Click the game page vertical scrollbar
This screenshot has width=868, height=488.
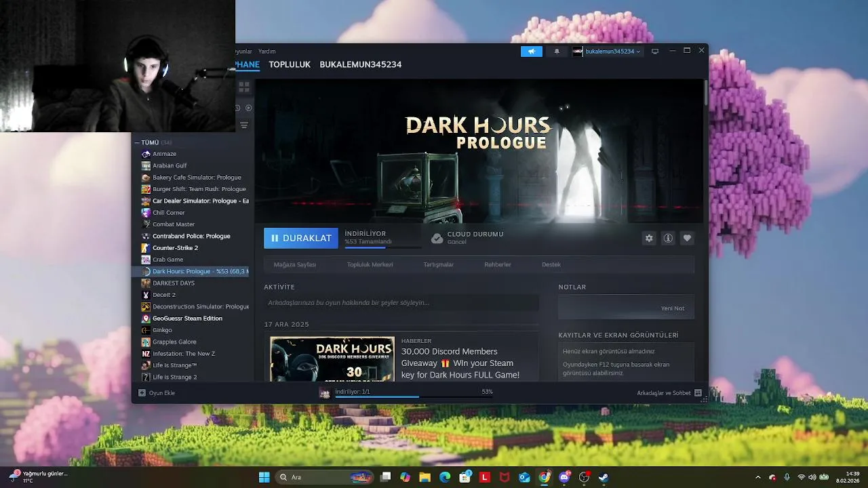[x=705, y=93]
